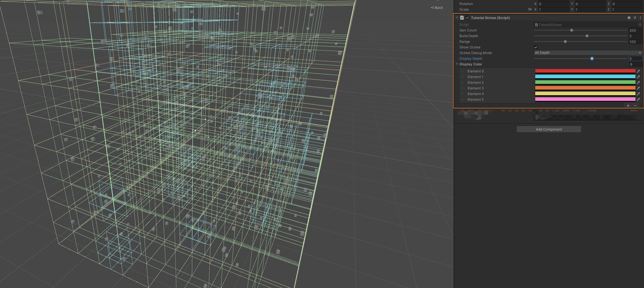This screenshot has height=288, width=644.
Task: Disable the Show Octree checkbox
Action: pyautogui.click(x=535, y=47)
